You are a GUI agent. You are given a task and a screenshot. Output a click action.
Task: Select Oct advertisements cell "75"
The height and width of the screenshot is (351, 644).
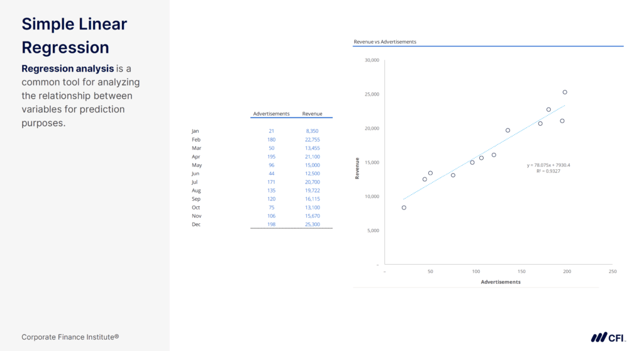[271, 208]
